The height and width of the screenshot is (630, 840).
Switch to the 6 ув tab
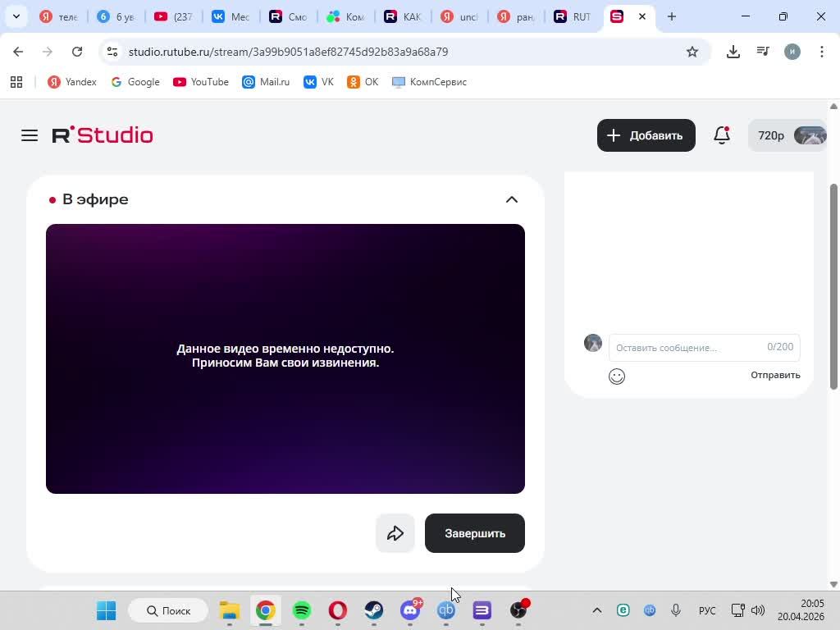click(x=116, y=16)
